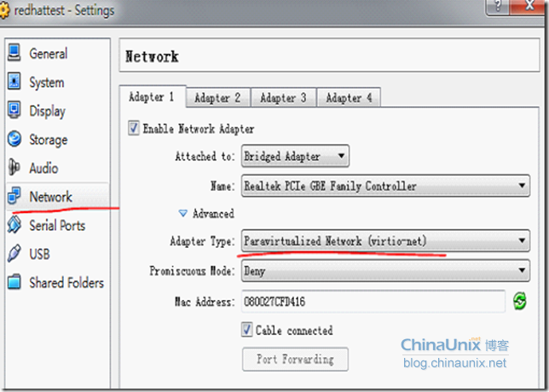Screen dimensions: 549x392
Task: Open the Display monitor icon
Action: [x=14, y=110]
